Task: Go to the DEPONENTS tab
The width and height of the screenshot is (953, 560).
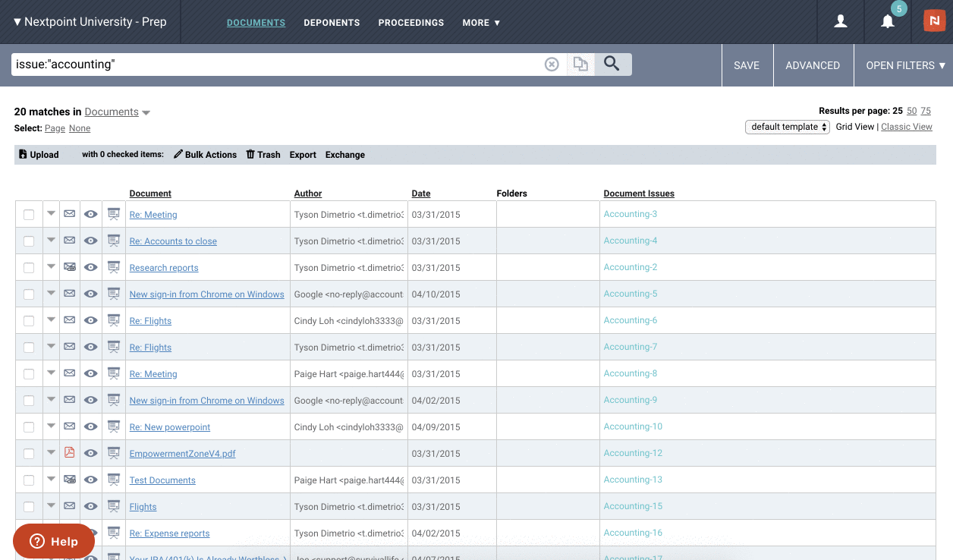Action: (x=332, y=23)
